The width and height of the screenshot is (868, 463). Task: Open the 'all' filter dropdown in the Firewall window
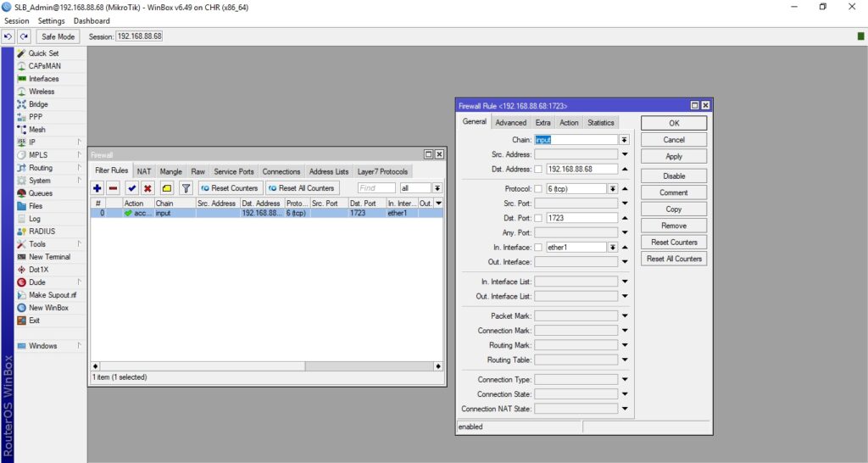(x=437, y=188)
